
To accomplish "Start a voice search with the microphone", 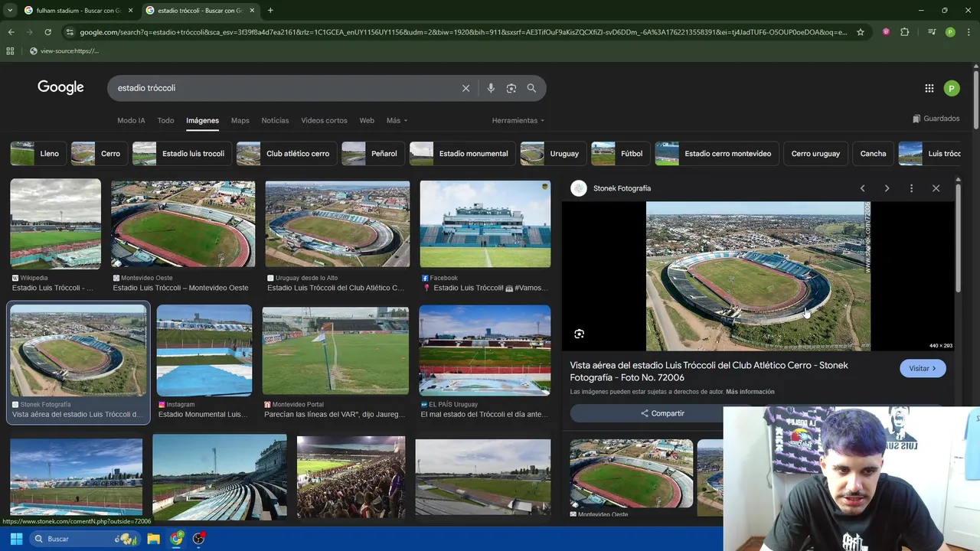I will (x=491, y=88).
